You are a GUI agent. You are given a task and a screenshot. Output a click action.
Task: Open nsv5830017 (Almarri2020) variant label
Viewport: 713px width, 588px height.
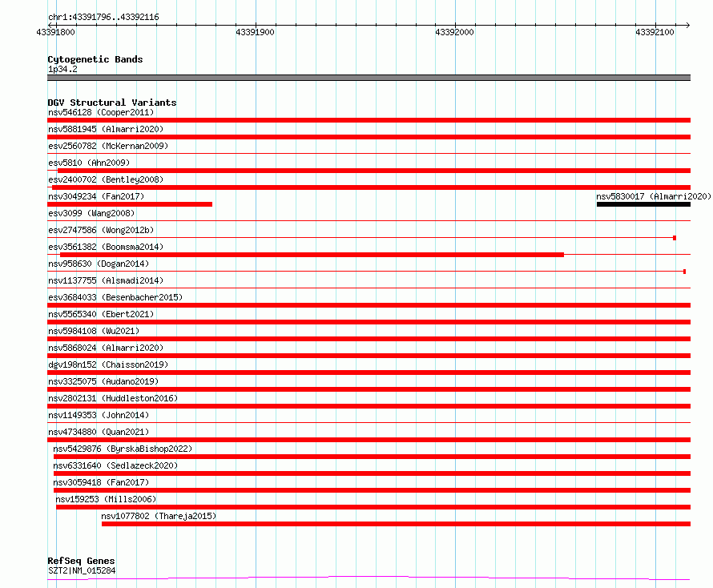[654, 196]
